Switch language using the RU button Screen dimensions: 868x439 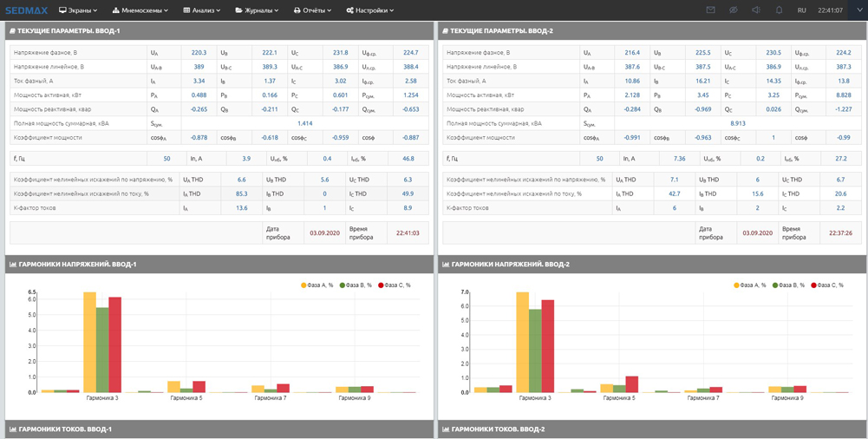[801, 10]
